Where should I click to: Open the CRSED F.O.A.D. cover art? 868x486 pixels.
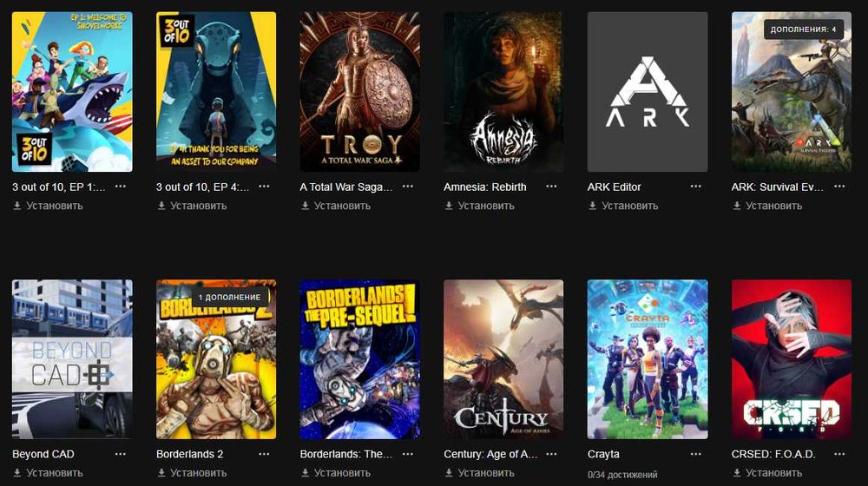[x=792, y=359]
